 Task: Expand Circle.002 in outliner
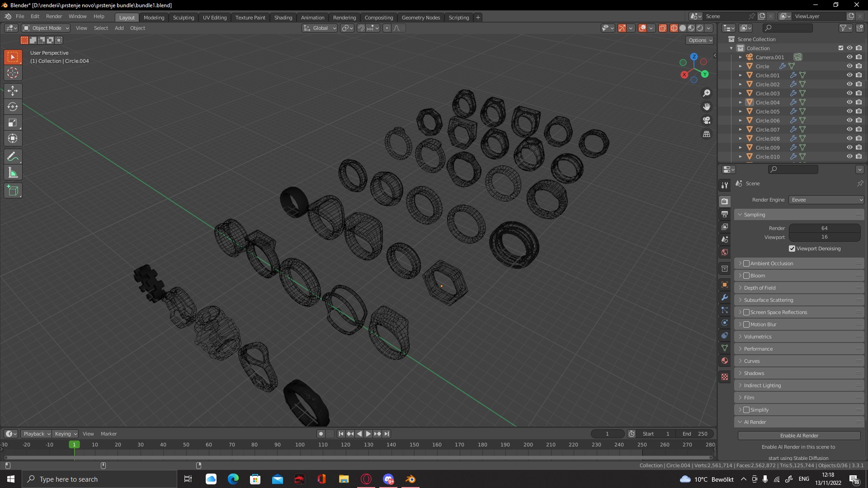pos(741,84)
